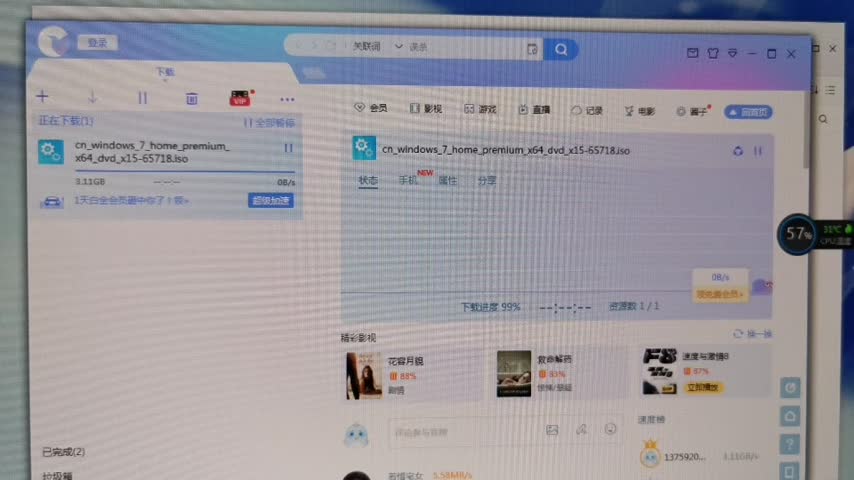Click the orange member link under 0B/s

pos(719,294)
